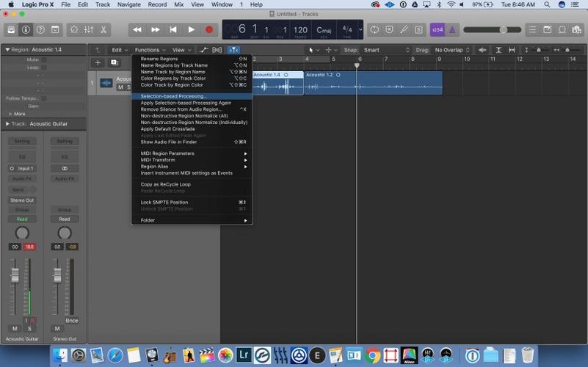Open Functions menu in Tracks area
Image resolution: width=588 pixels, height=367 pixels.
150,50
